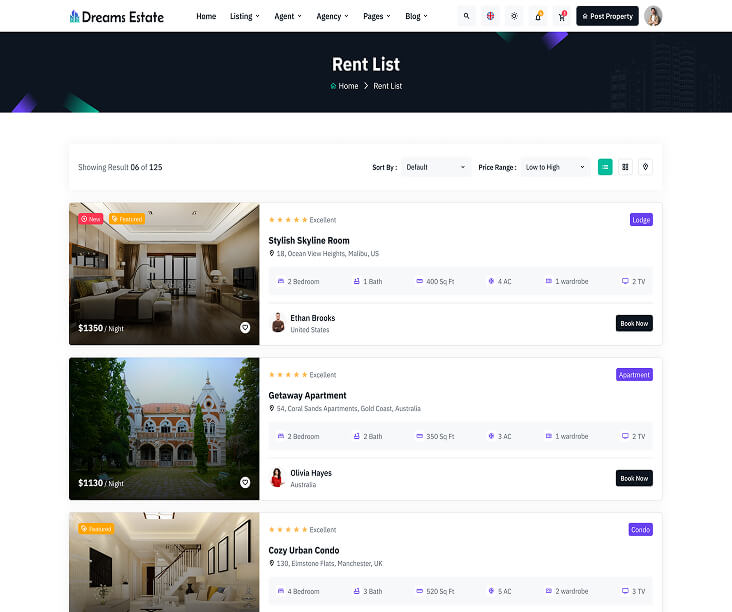Click bedroom icon in Stylish Skyline Room
This screenshot has height=612, width=732.
[x=281, y=281]
